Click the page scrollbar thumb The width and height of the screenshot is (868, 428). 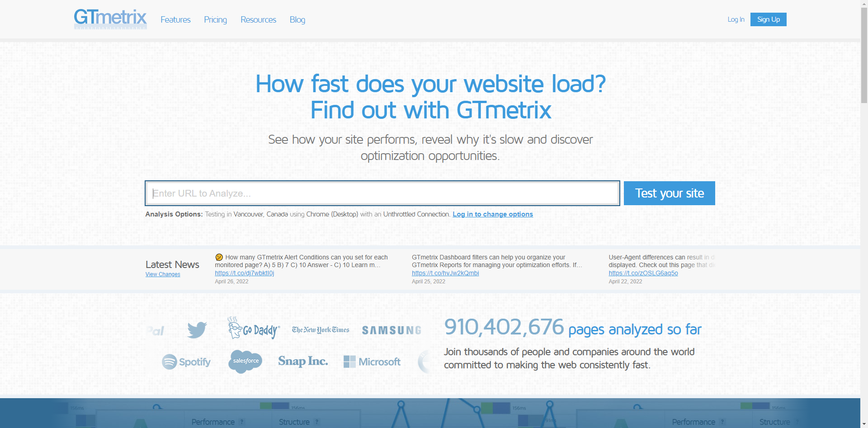[864, 55]
